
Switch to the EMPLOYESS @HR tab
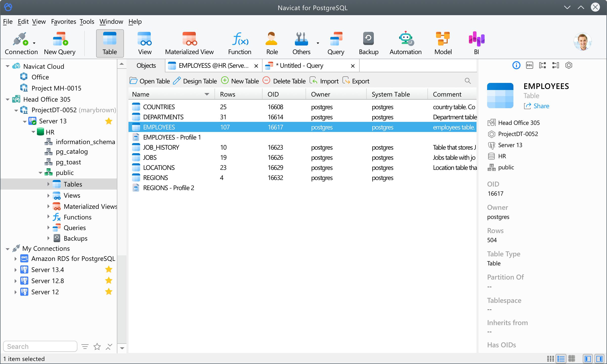click(x=214, y=66)
